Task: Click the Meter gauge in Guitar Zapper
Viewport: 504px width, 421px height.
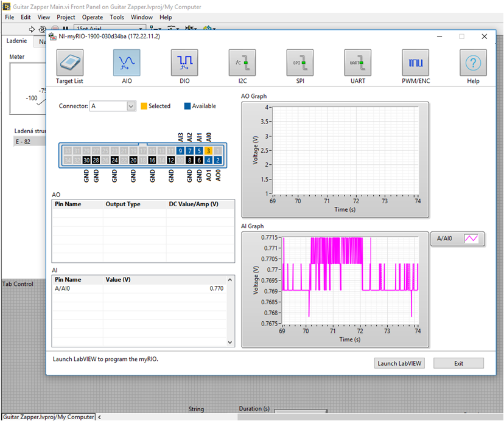Action: point(28,89)
